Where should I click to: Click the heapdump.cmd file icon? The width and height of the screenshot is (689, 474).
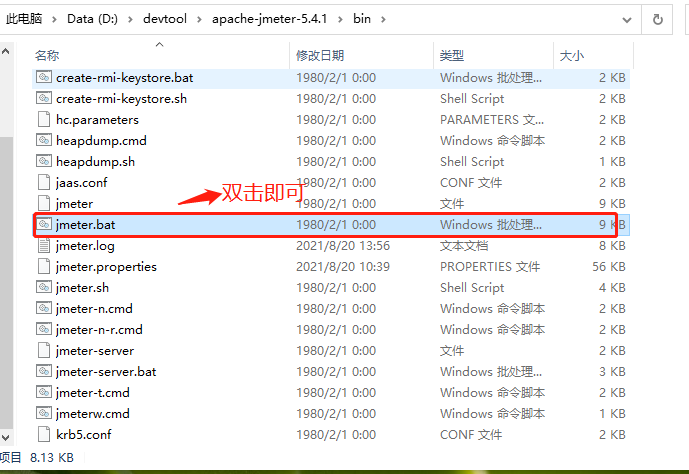44,140
